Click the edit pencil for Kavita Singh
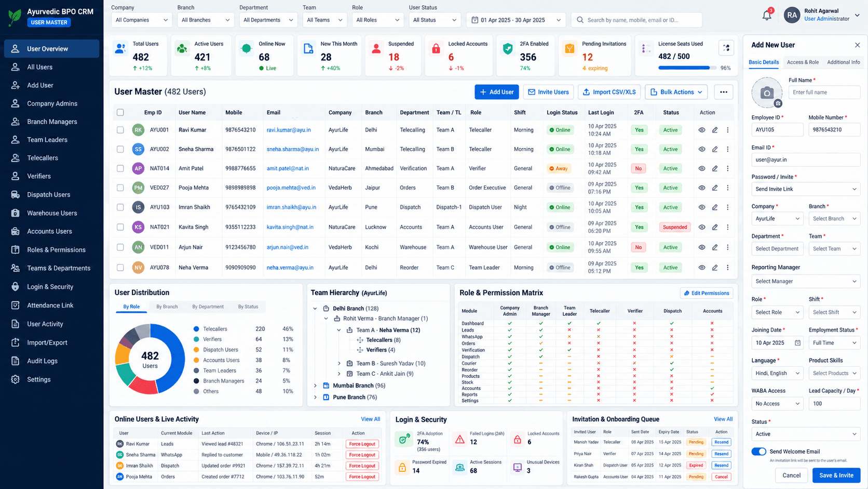Image resolution: width=868 pixels, height=489 pixels. [x=715, y=227]
